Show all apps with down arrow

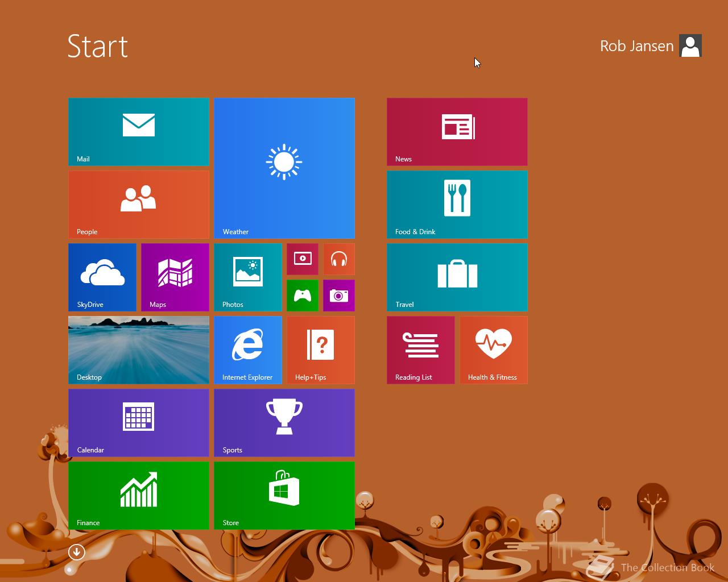click(77, 552)
